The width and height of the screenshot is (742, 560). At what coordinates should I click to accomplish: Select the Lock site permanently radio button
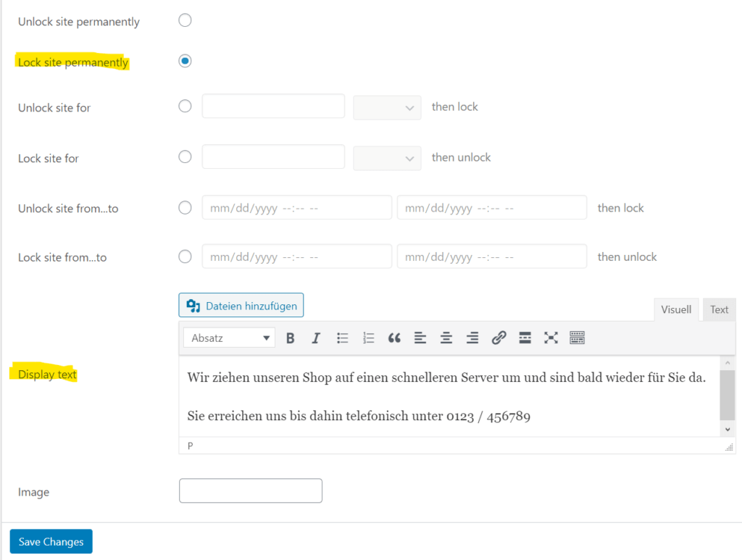coord(185,61)
